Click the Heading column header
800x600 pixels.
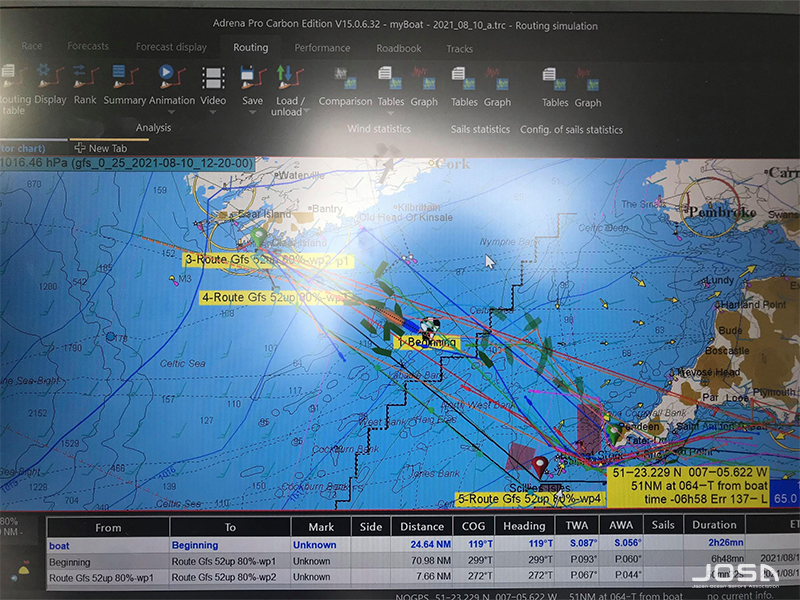[x=524, y=526]
